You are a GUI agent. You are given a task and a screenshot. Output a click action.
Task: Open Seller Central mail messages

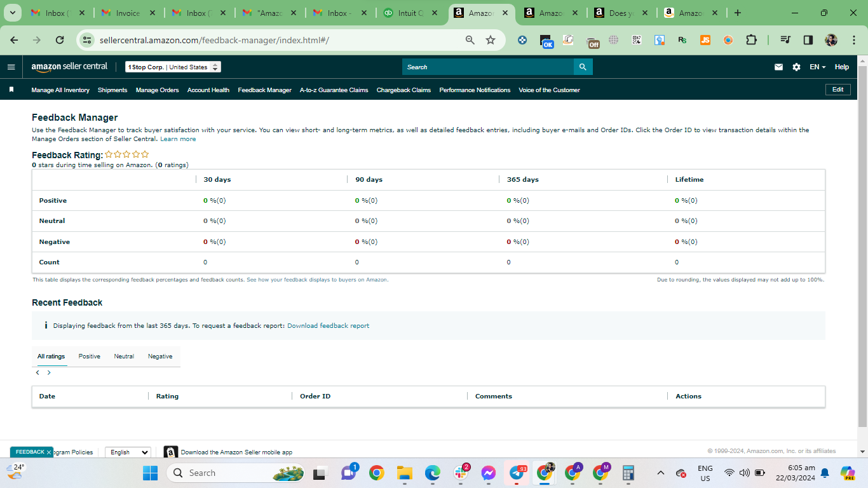(x=778, y=67)
